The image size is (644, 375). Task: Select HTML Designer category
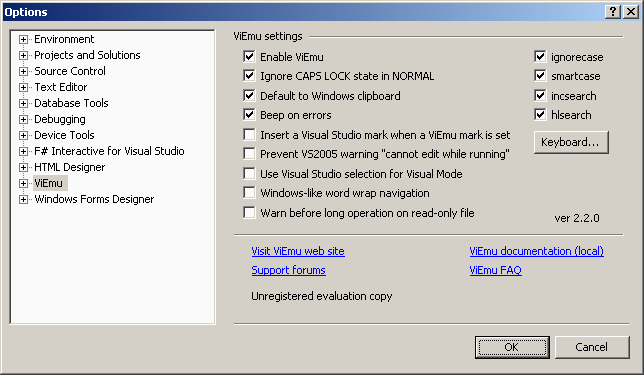[x=69, y=167]
